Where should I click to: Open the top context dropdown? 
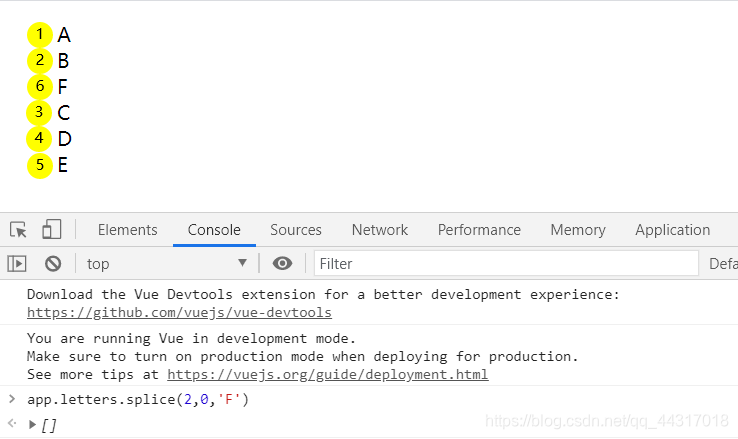point(167,263)
